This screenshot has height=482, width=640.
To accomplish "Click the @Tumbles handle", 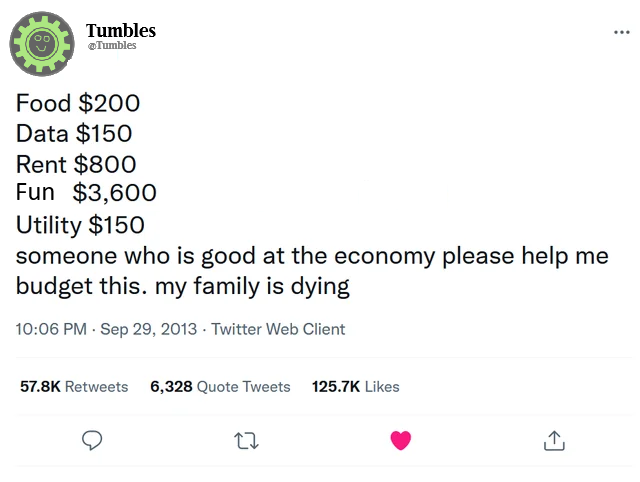I will (111, 46).
